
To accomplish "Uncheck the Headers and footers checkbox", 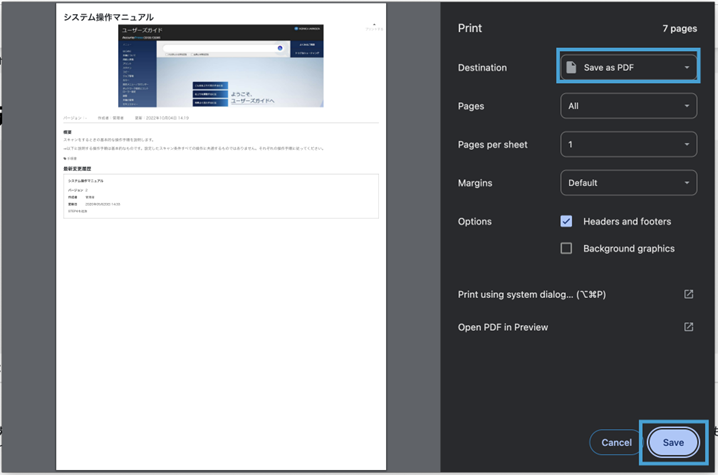I will 566,221.
